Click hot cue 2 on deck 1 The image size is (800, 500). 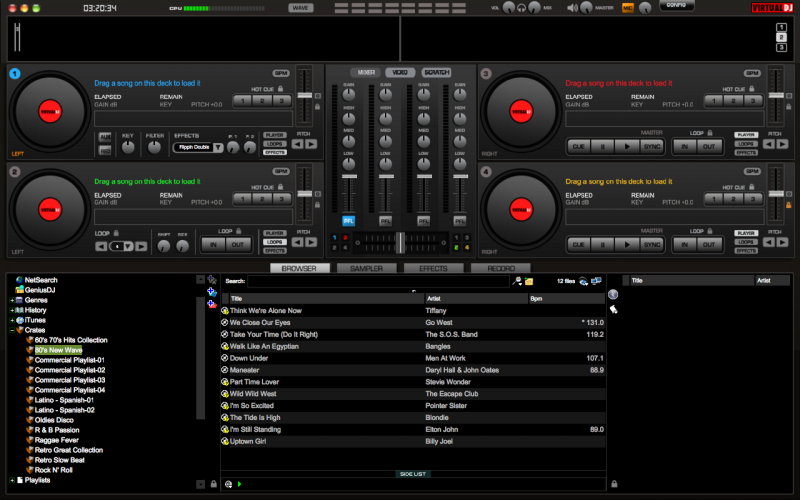coord(262,101)
